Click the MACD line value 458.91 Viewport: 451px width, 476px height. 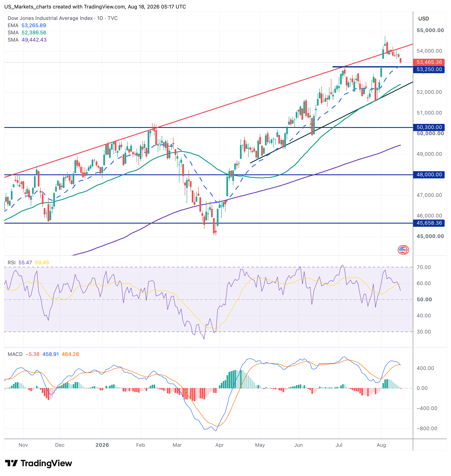point(50,354)
